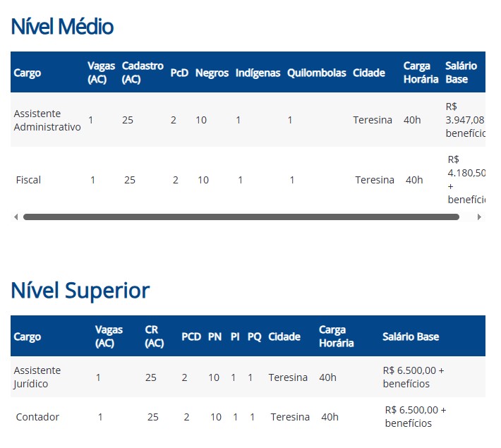
Task: Click the Nível Superior heading
Action: pyautogui.click(x=80, y=290)
